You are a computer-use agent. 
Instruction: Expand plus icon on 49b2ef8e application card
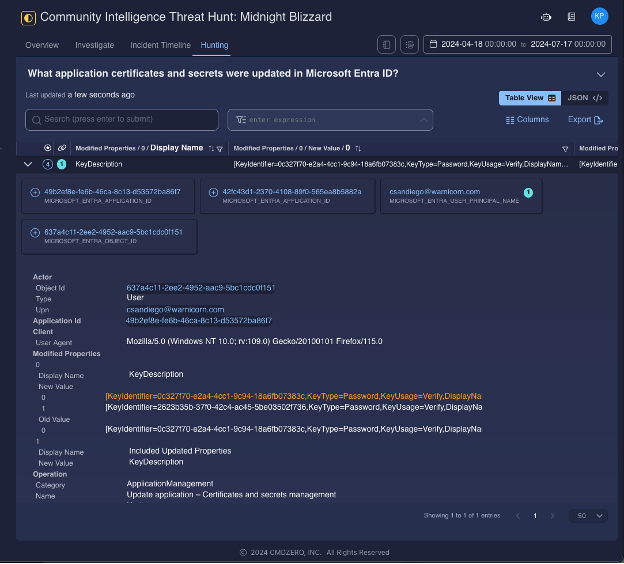[x=35, y=192]
